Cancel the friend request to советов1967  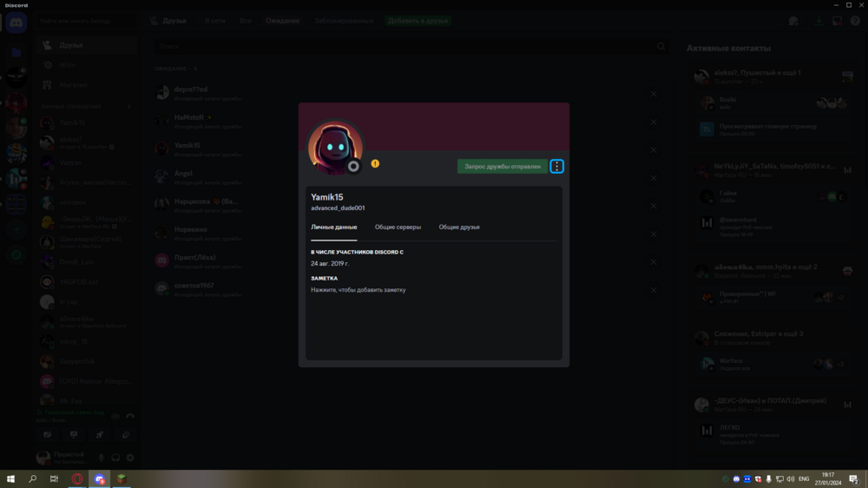654,290
